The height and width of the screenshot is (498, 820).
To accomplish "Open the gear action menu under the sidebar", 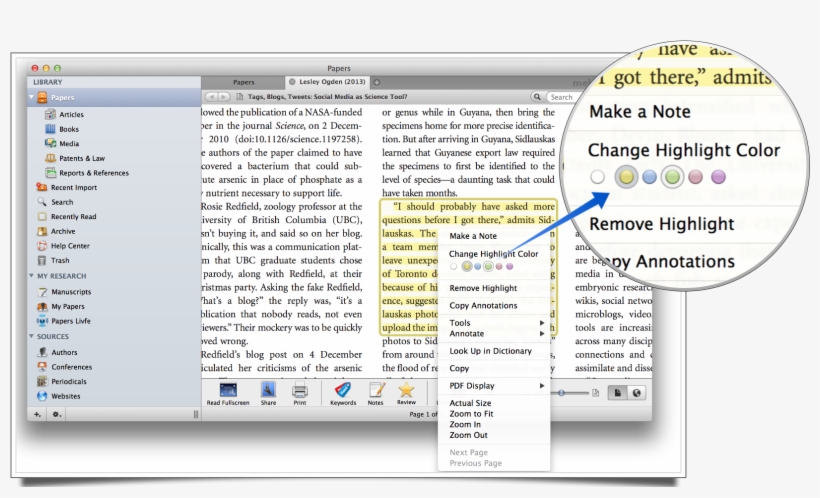I will tap(56, 414).
